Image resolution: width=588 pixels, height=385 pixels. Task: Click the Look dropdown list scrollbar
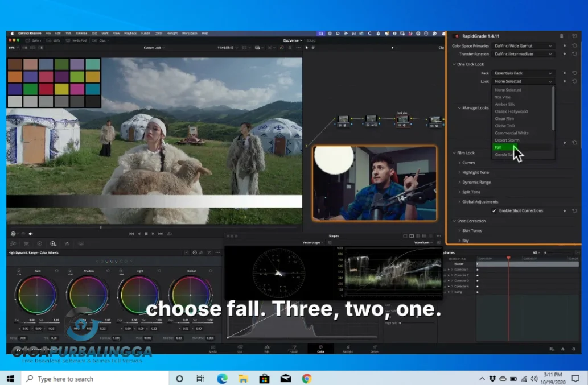pos(553,109)
